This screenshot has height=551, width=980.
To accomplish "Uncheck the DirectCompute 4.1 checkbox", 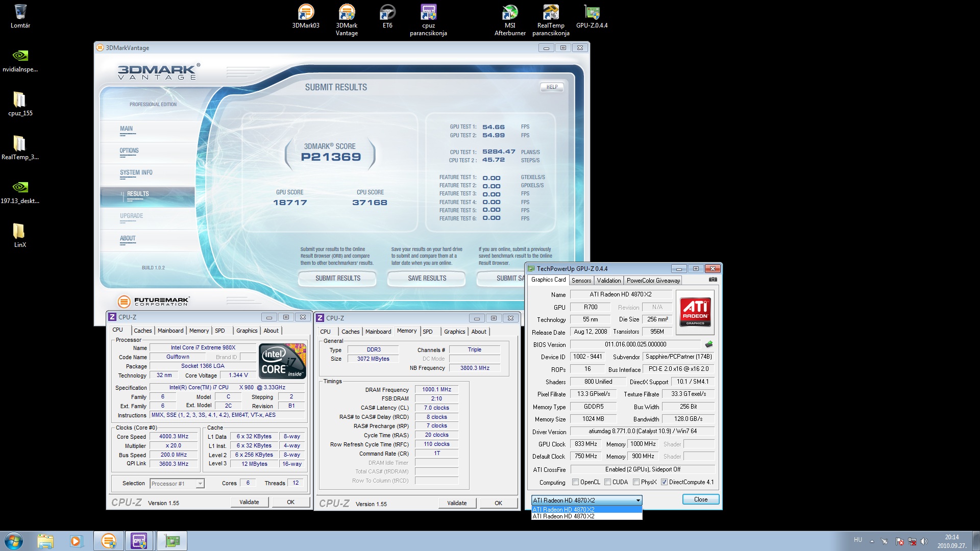I will pyautogui.click(x=664, y=482).
